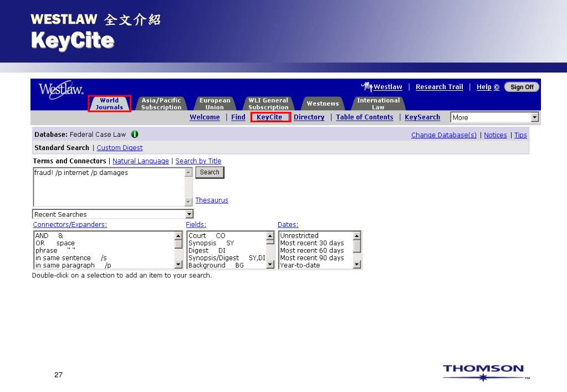Click connectors list scroll-down arrow
This screenshot has height=392, width=567.
pos(178,265)
